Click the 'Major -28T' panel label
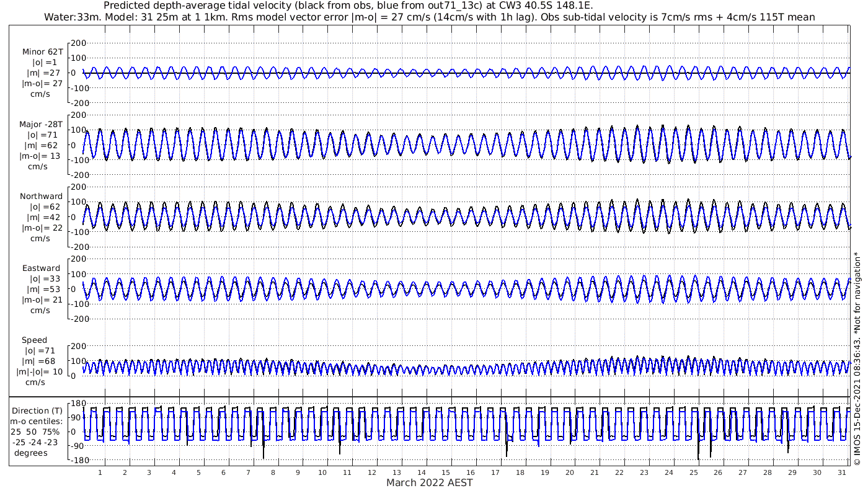This screenshot has width=868, height=496. tap(41, 124)
